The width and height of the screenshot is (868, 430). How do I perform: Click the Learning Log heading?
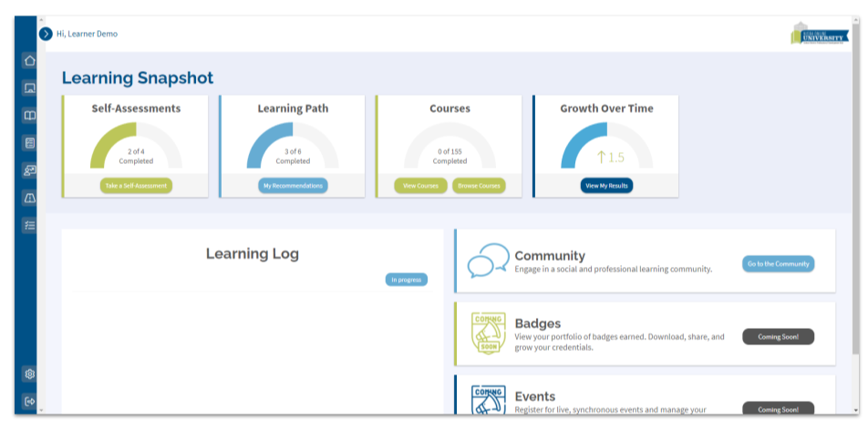[253, 254]
